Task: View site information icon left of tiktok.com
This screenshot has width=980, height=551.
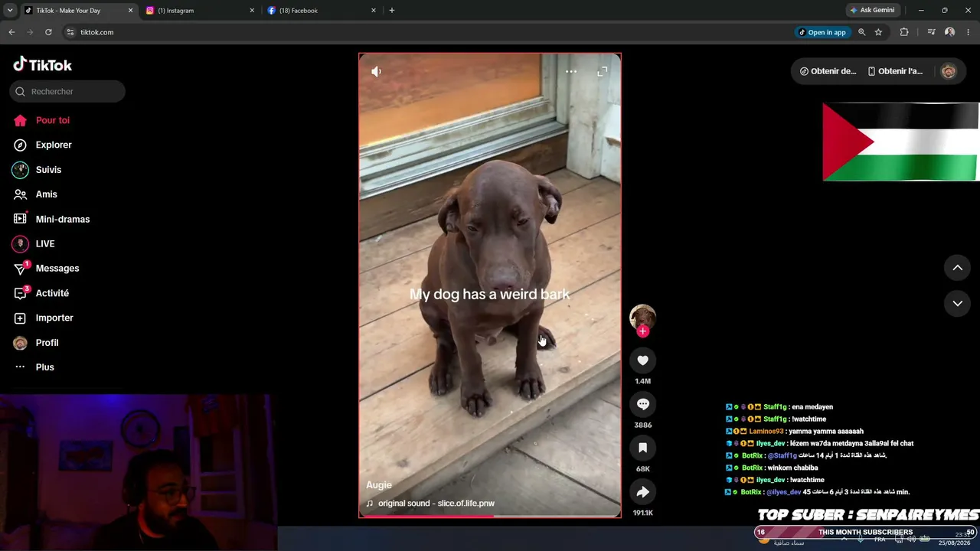Action: coord(70,32)
